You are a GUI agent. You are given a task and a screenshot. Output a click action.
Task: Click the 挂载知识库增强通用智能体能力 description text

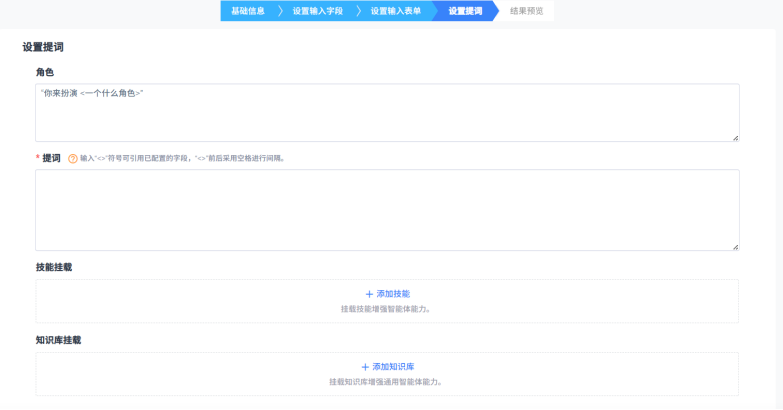click(x=387, y=382)
